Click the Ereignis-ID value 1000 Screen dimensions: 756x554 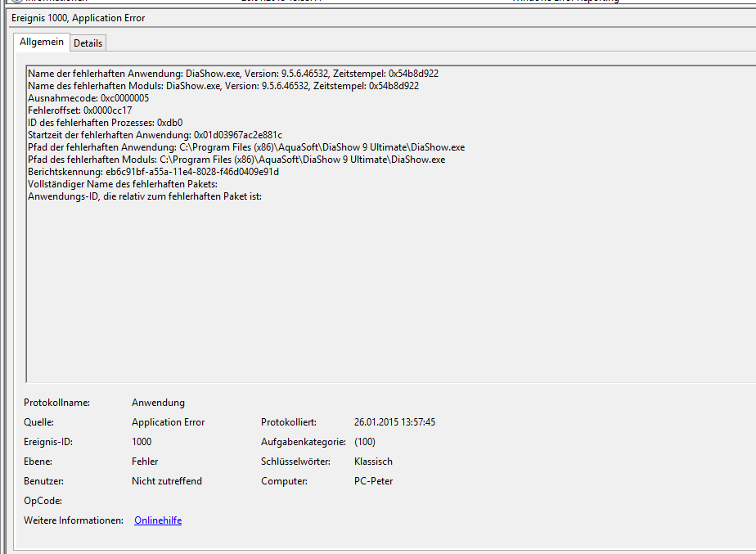click(142, 442)
